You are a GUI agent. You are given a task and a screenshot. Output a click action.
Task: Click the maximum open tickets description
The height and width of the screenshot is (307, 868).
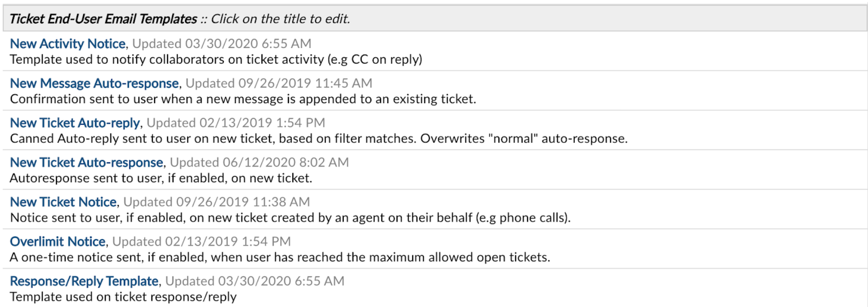coord(280,258)
